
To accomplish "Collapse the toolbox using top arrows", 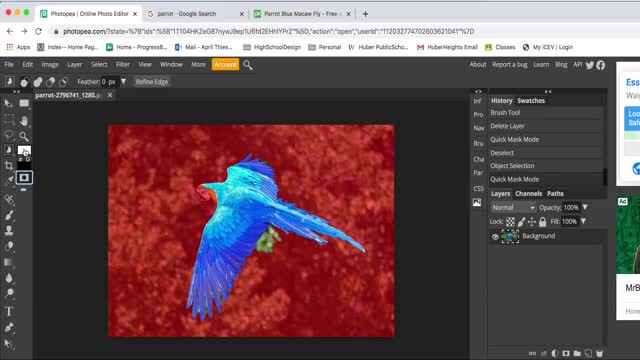I will [16, 91].
